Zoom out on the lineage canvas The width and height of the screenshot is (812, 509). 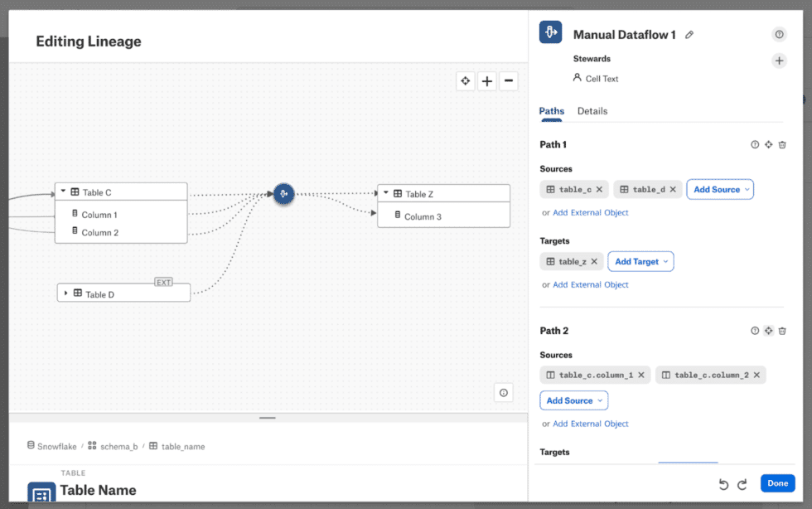pos(508,80)
